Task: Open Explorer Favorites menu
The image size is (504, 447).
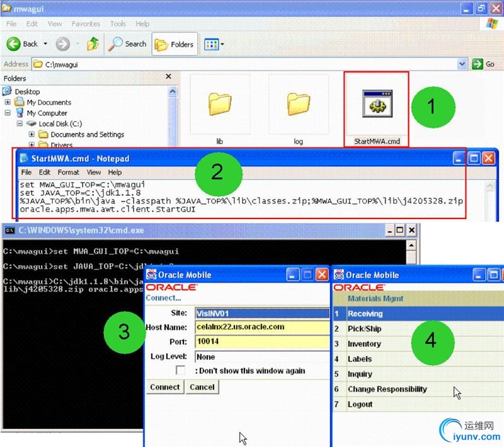Action: pos(86,24)
